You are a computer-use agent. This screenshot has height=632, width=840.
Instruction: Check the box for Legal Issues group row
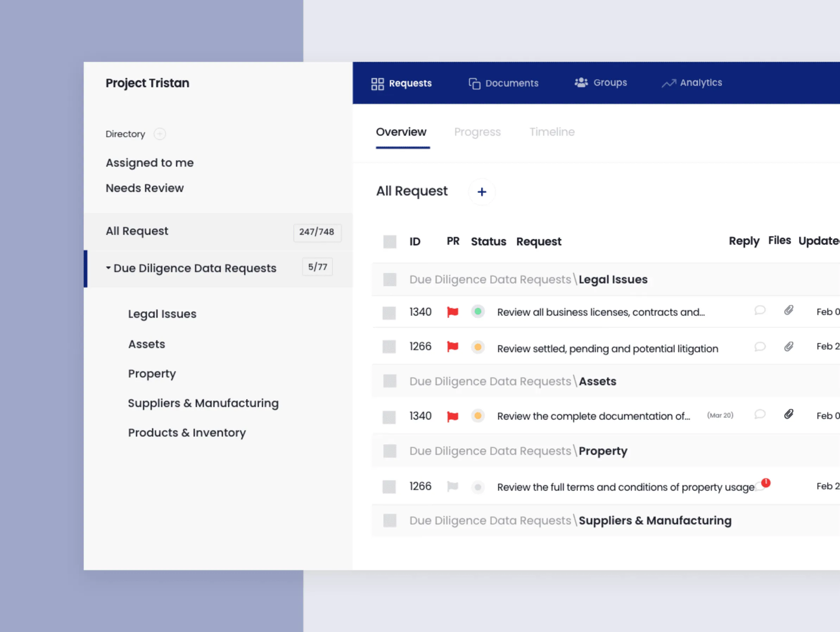pyautogui.click(x=390, y=280)
